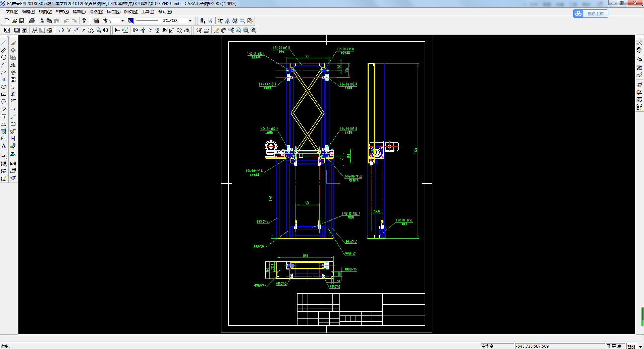Click the blue layer color swatch

click(x=131, y=21)
